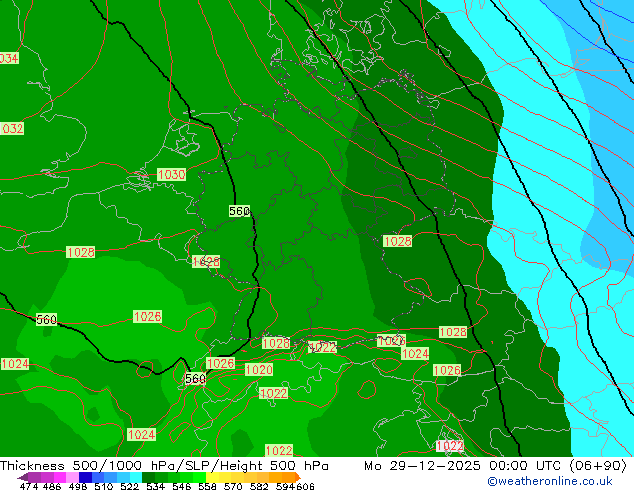Click legend value 474

tap(29, 486)
